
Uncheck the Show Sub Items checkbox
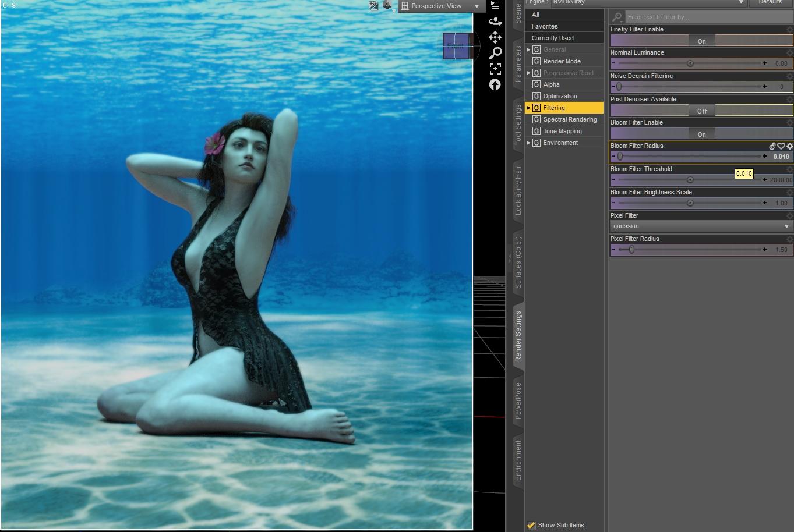[531, 525]
